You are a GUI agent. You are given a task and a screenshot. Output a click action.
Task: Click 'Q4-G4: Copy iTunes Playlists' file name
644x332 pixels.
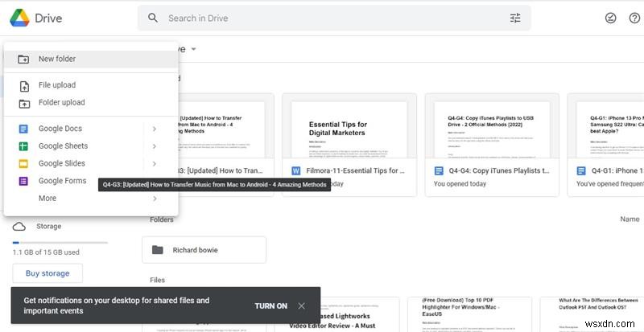(x=499, y=170)
